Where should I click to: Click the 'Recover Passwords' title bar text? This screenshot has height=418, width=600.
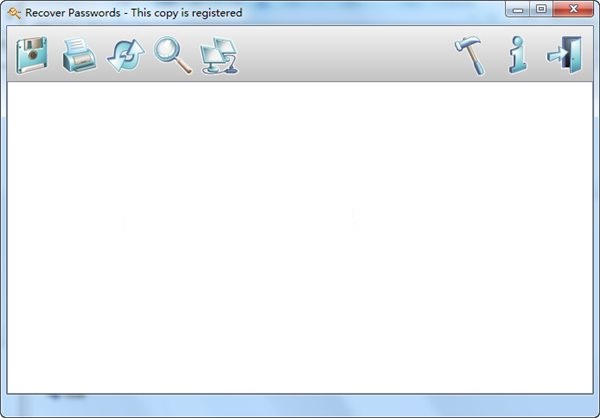pos(73,13)
